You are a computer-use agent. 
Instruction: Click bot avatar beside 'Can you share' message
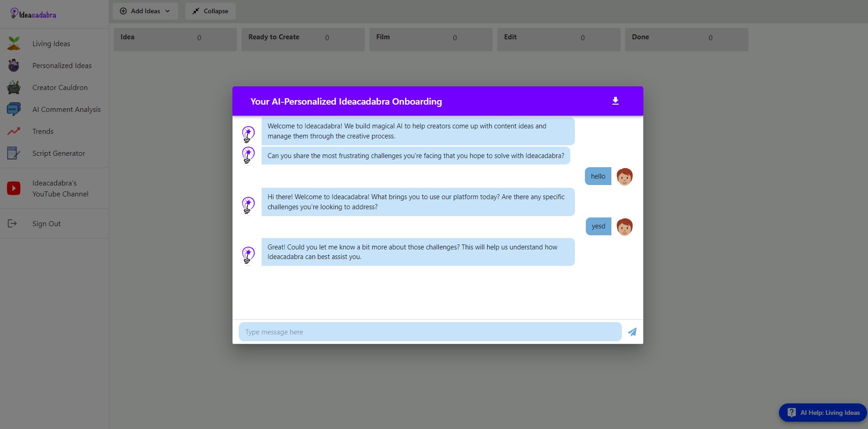point(248,155)
